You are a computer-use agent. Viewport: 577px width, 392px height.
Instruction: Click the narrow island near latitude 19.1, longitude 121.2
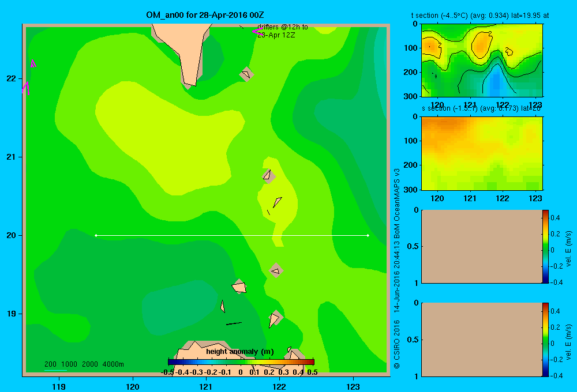pyautogui.click(x=223, y=306)
